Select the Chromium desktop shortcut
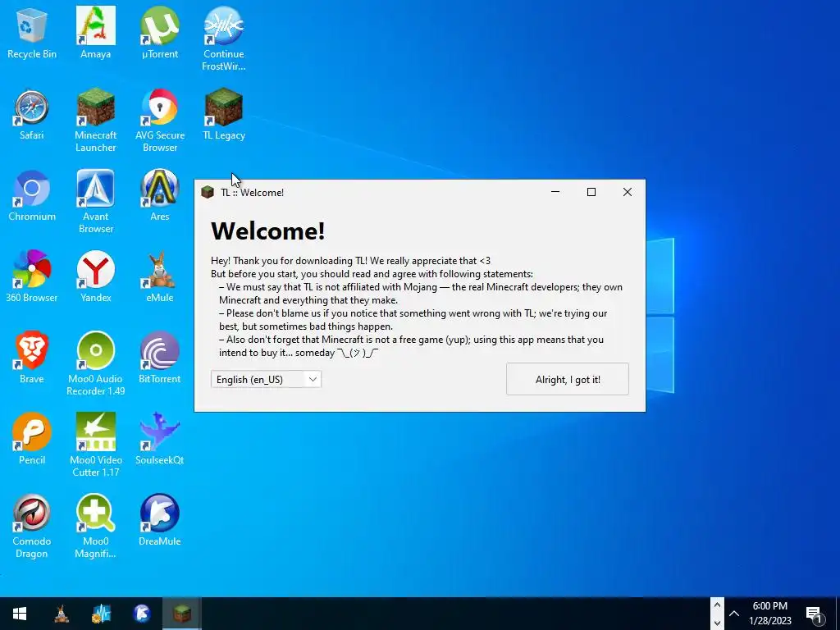840x630 pixels. [32, 195]
